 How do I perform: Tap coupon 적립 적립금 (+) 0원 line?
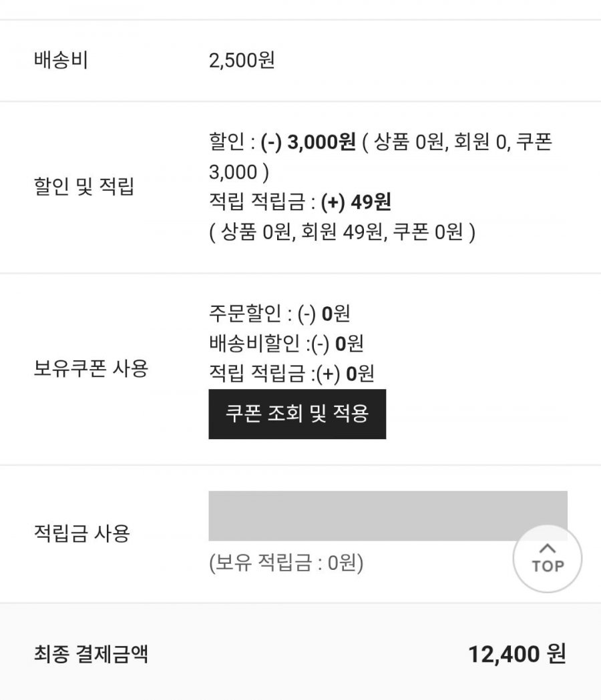[291, 374]
